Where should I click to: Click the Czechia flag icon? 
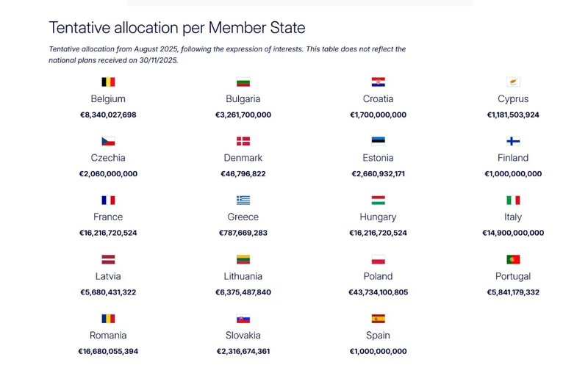[108, 141]
